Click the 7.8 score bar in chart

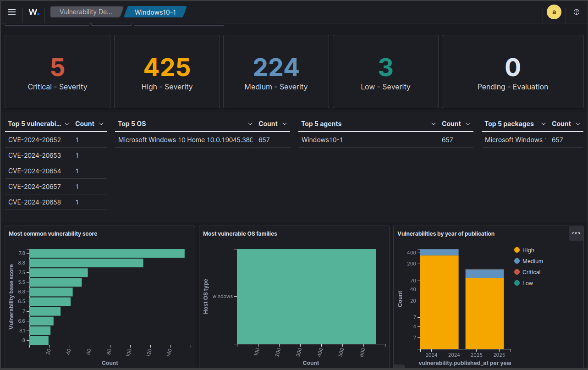tap(107, 253)
